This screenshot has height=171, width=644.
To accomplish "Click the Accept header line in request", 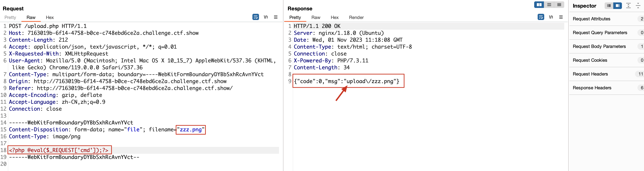I will [93, 47].
